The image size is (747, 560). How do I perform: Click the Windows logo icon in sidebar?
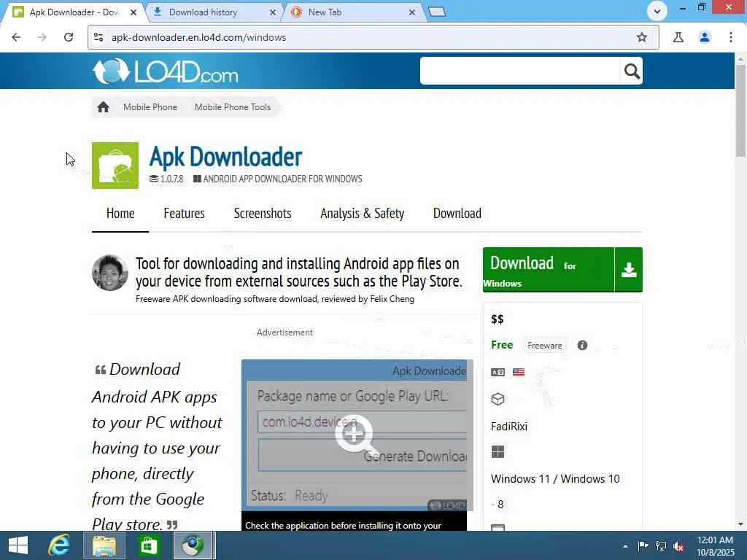[498, 452]
